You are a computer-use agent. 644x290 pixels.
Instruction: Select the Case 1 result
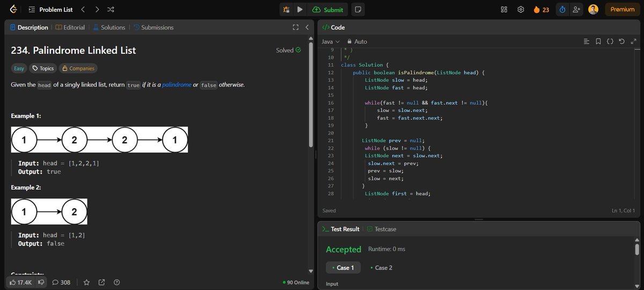pos(343,267)
